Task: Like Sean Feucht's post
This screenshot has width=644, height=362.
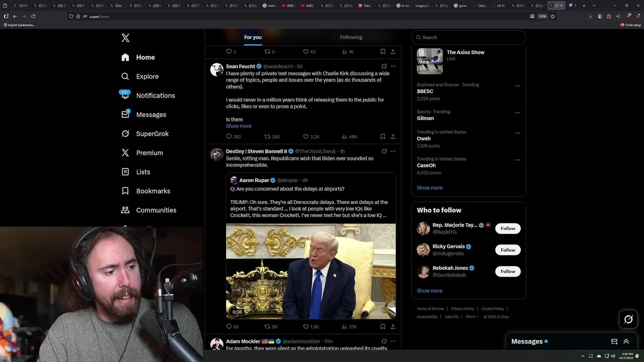Action: pos(311,137)
